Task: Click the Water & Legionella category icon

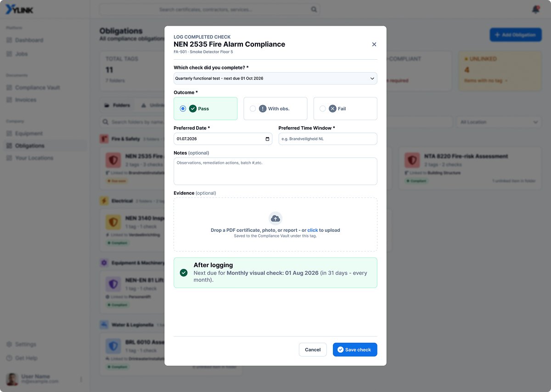Action: coord(104,325)
